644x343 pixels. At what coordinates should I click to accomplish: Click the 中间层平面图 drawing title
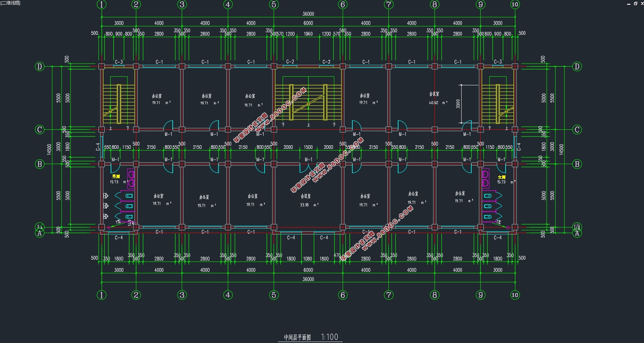tap(297, 337)
